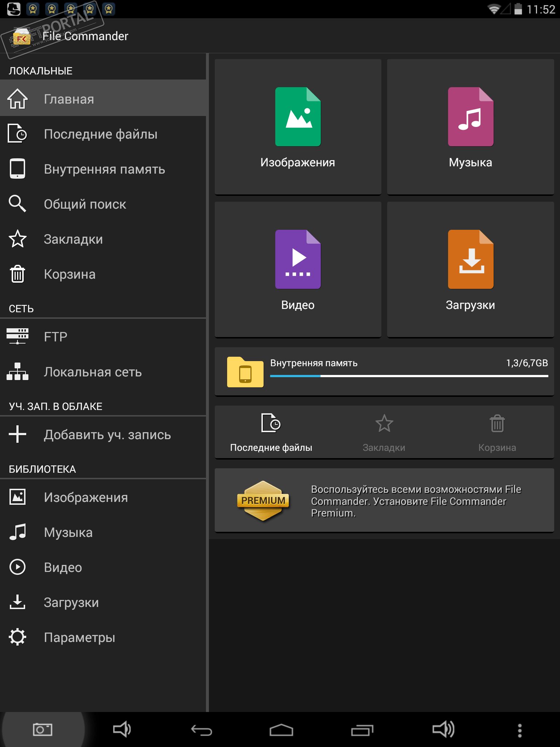Open the orange Загрузки tile
560x747 pixels.
click(471, 270)
